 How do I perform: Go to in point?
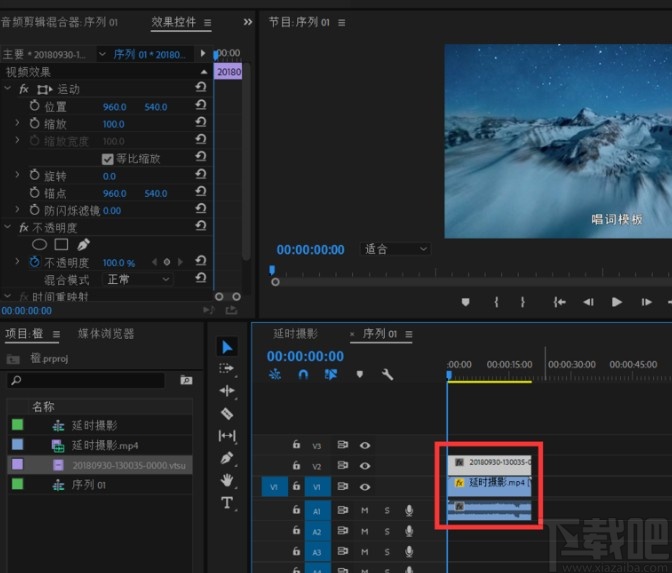point(559,302)
